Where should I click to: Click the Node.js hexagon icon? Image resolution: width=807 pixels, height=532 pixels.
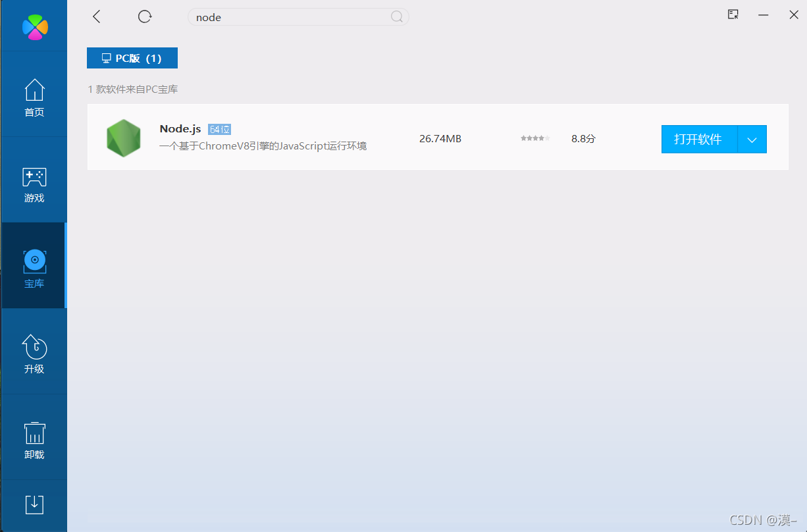click(x=124, y=138)
